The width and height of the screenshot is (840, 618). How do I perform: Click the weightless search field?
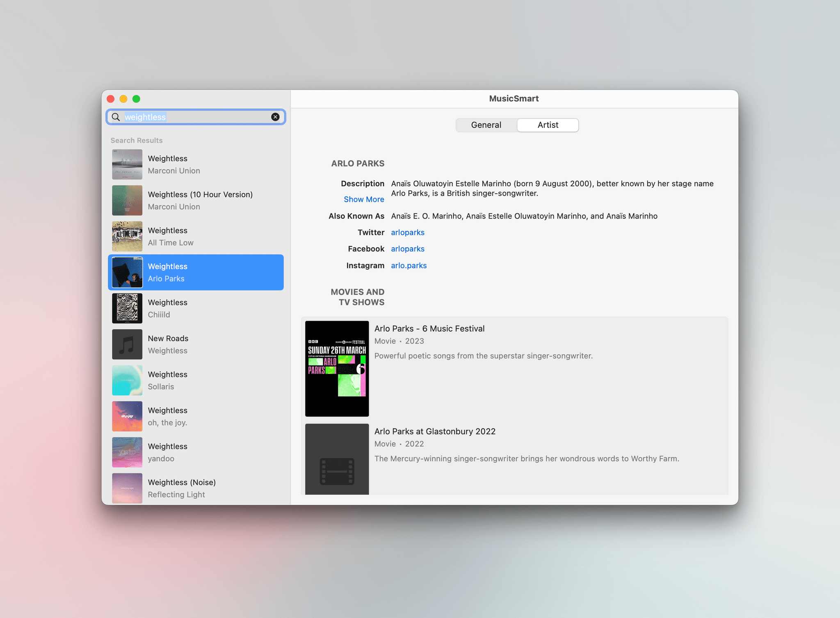click(196, 117)
